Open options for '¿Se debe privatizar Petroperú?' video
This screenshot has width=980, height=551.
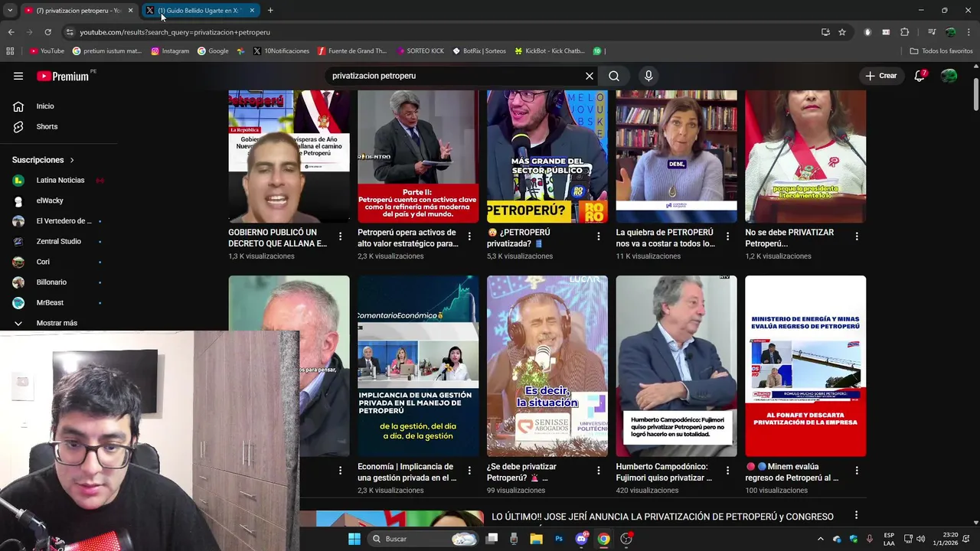point(599,471)
